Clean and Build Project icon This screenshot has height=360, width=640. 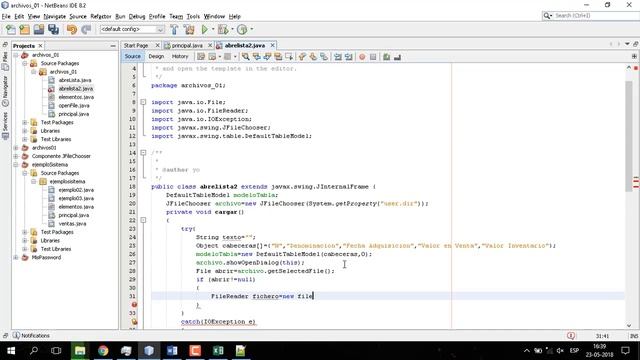tap(189, 29)
